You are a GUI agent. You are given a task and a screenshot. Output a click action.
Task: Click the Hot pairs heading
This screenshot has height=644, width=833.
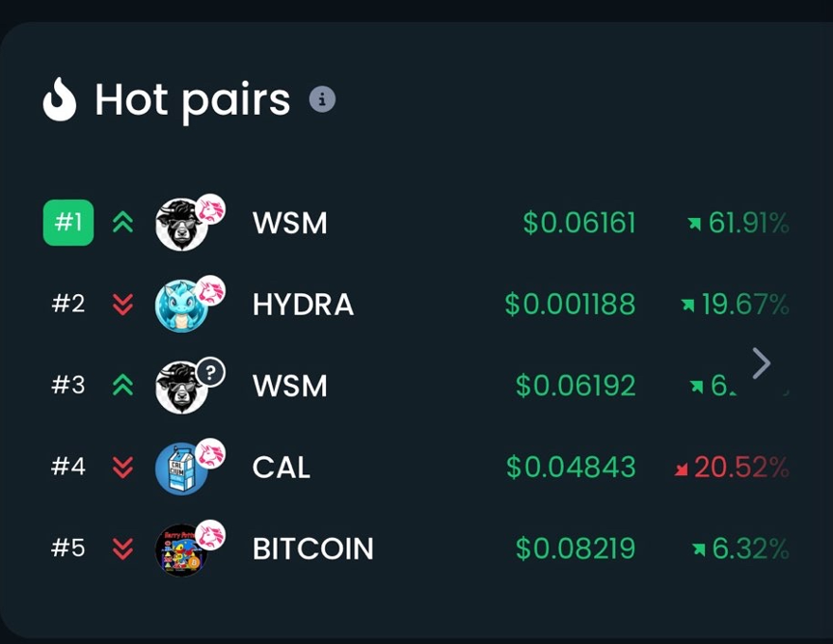tap(192, 100)
